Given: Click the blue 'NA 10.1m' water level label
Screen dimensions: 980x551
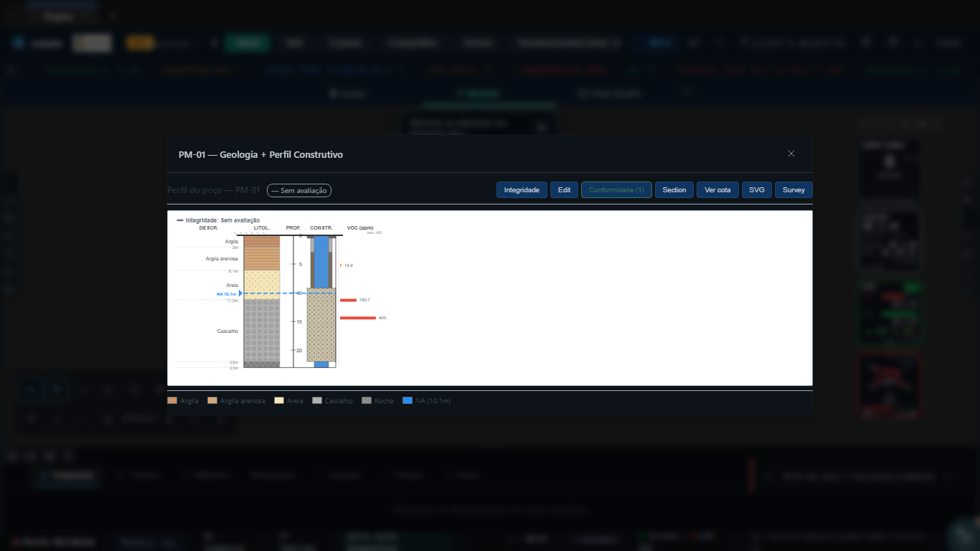Looking at the screenshot, I should click(226, 294).
